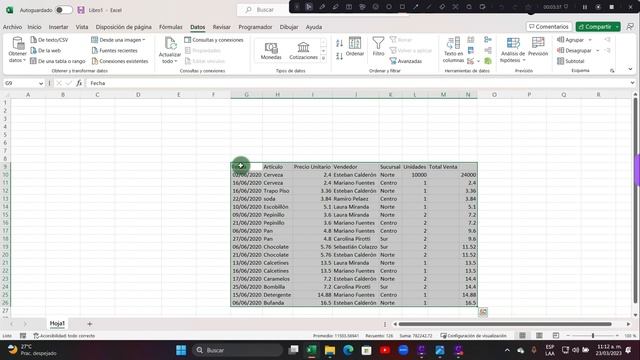Open the Archivo menu
The height and width of the screenshot is (360, 640).
tap(12, 27)
